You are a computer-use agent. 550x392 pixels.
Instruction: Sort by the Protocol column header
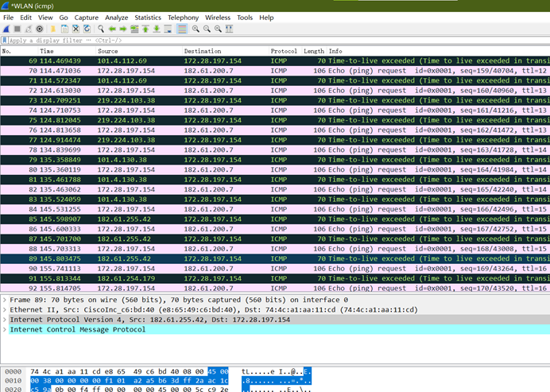click(x=283, y=50)
